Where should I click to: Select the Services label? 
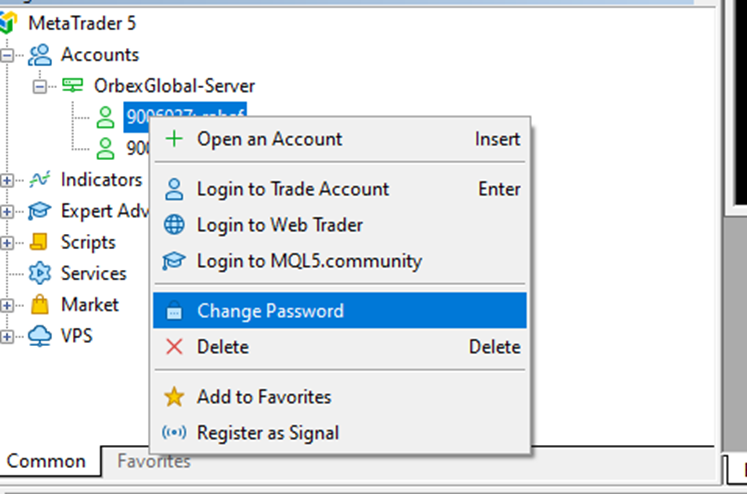click(93, 273)
